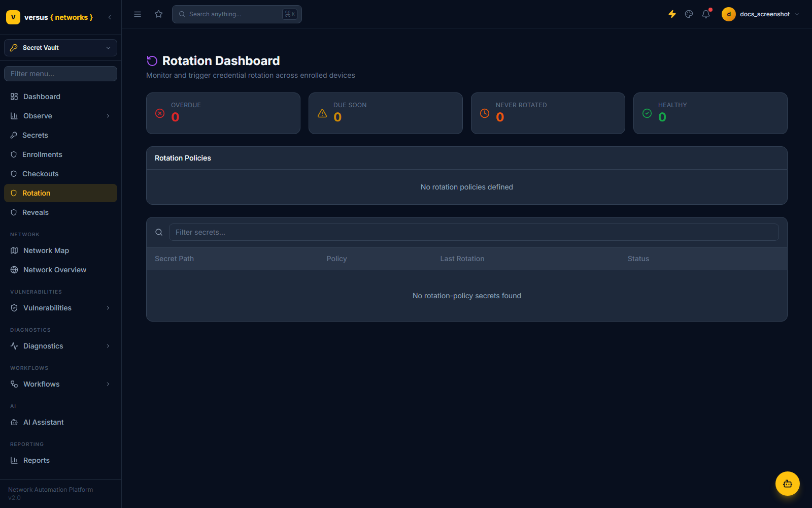Click the Network Map icon in sidebar

tap(14, 250)
